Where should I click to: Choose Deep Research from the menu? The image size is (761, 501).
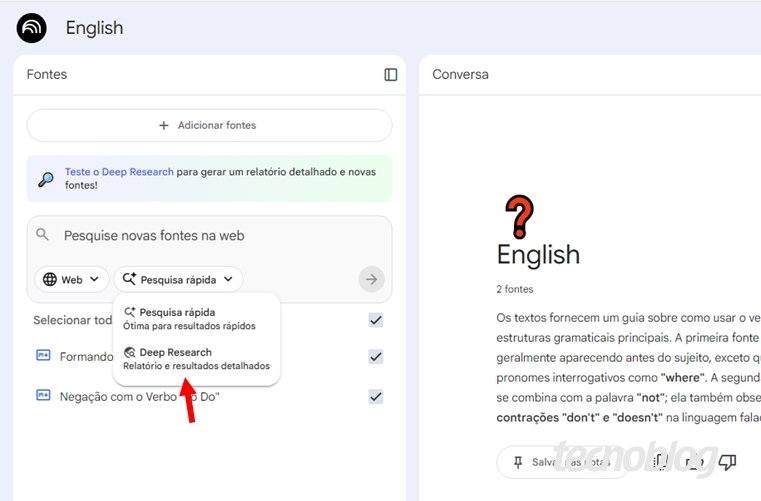[176, 353]
